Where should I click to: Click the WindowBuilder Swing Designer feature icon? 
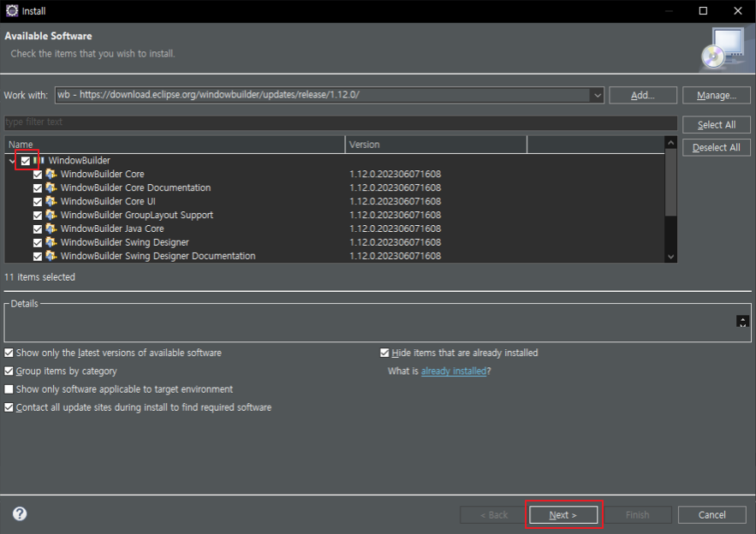tap(51, 242)
